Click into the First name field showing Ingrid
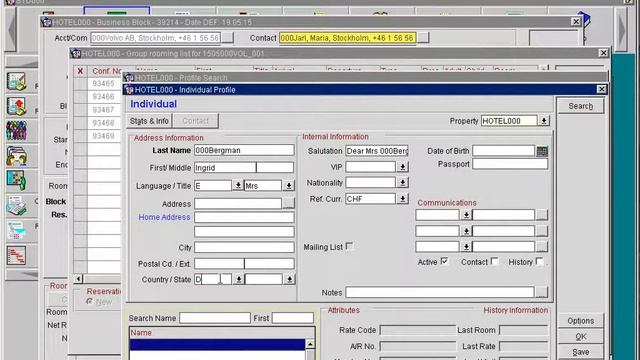The image size is (640, 360). pyautogui.click(x=225, y=167)
